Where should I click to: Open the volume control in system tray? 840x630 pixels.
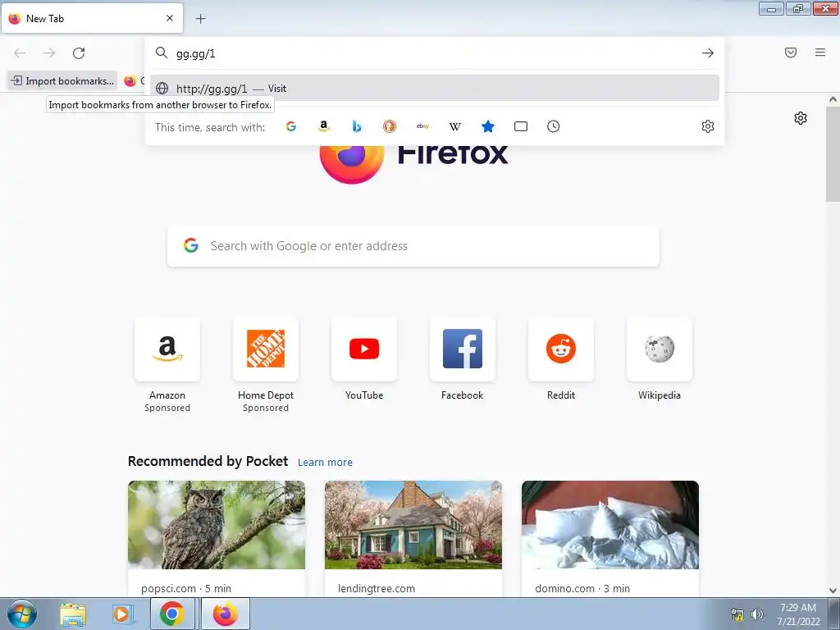756,614
